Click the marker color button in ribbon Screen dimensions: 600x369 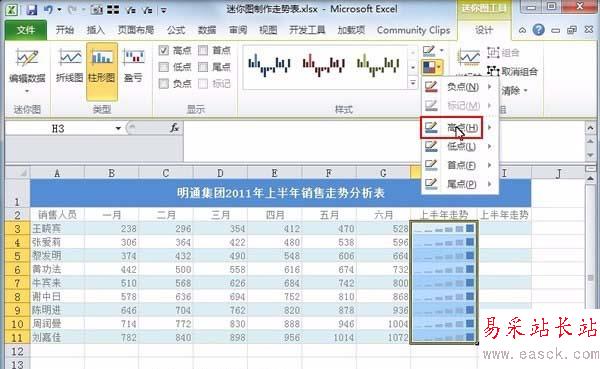(x=433, y=68)
